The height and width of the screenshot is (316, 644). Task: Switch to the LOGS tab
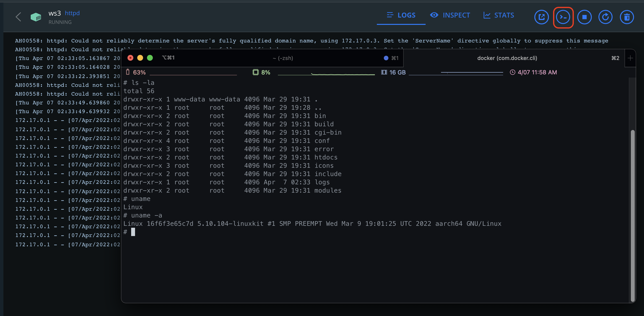pos(401,15)
